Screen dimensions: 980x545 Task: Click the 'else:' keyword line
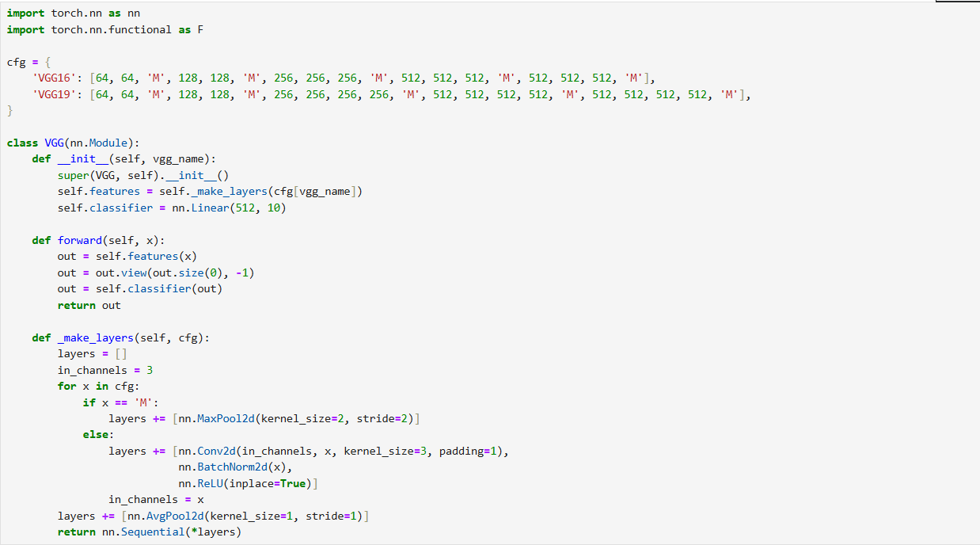pos(99,435)
